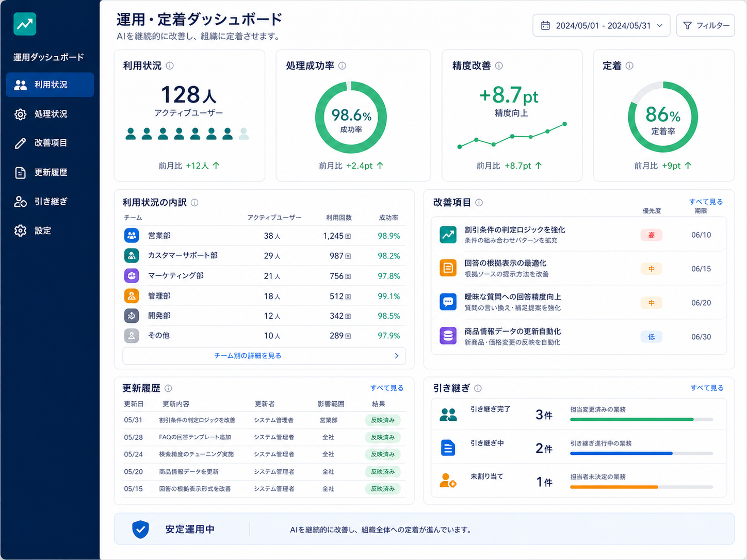Click the その他 team icon
Viewport: 747px width, 560px height.
[x=132, y=336]
